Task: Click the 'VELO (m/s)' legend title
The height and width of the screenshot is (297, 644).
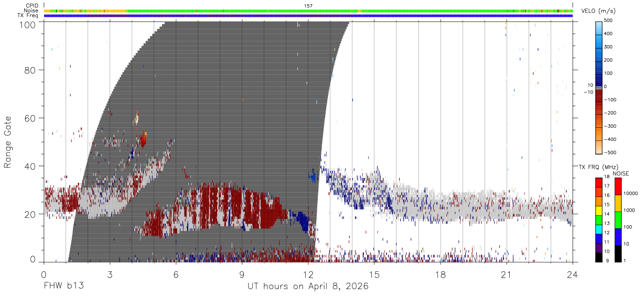Action: (599, 12)
